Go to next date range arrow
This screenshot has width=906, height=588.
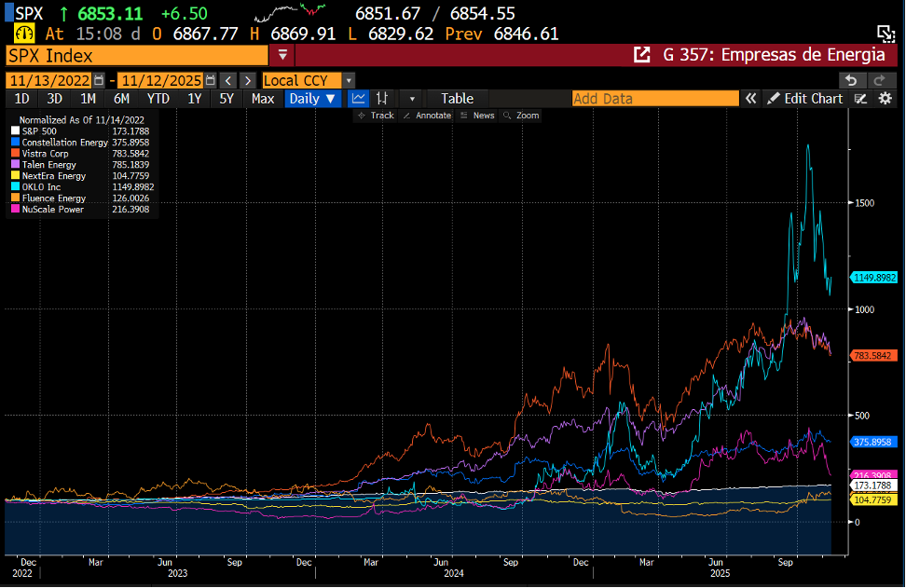point(248,80)
